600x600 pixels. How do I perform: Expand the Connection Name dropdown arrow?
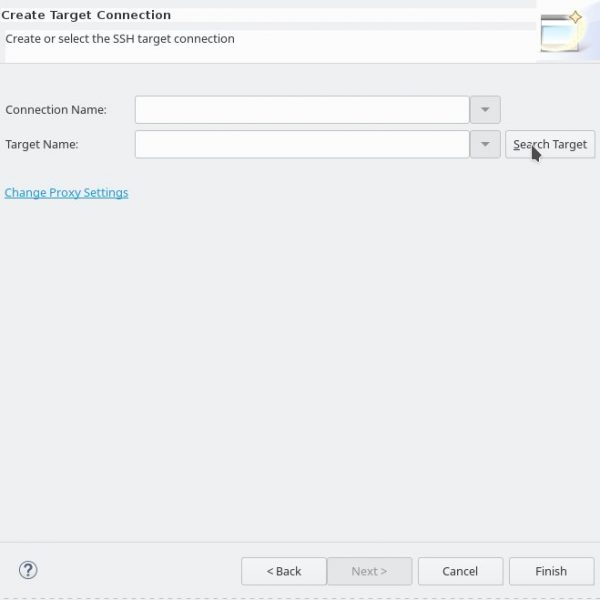(485, 110)
